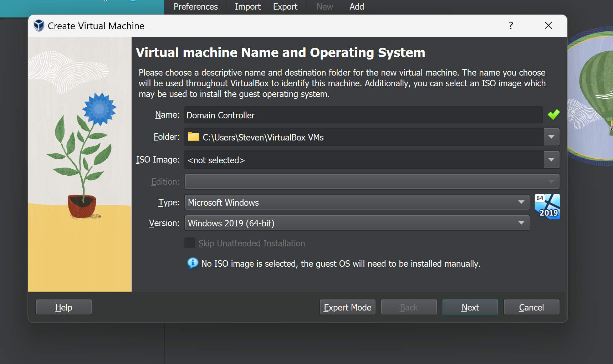This screenshot has width=613, height=364.
Task: Switch to Expert Mode
Action: click(x=348, y=307)
